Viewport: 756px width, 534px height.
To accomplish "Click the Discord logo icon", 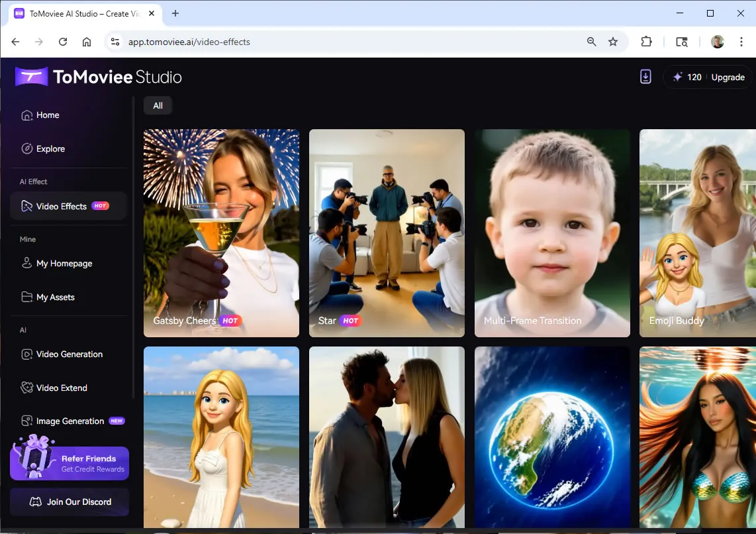I will tap(36, 502).
